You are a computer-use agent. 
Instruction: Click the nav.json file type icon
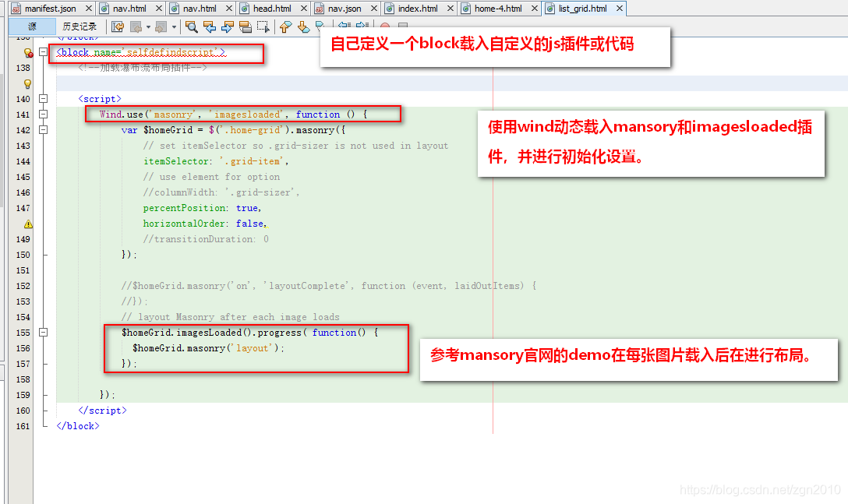click(320, 9)
